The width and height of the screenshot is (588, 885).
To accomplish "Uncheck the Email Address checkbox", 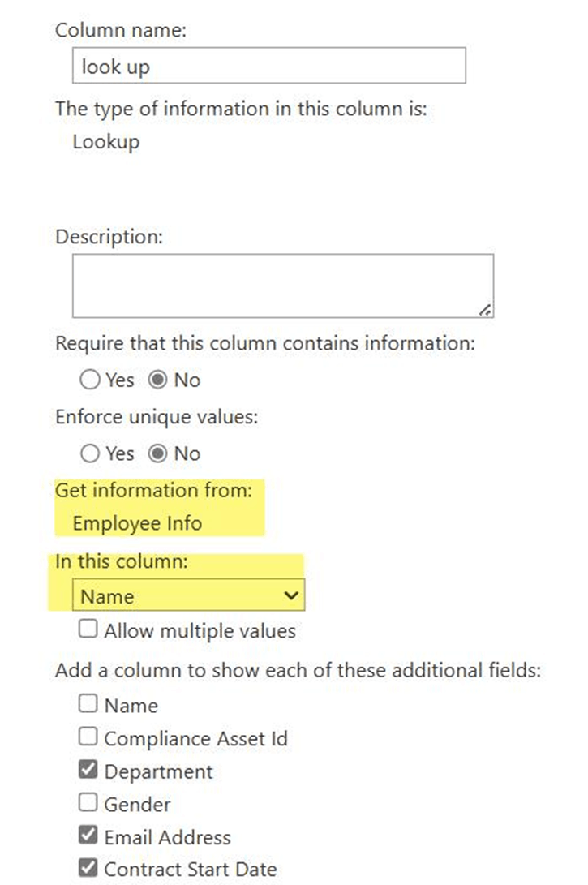I will (88, 834).
